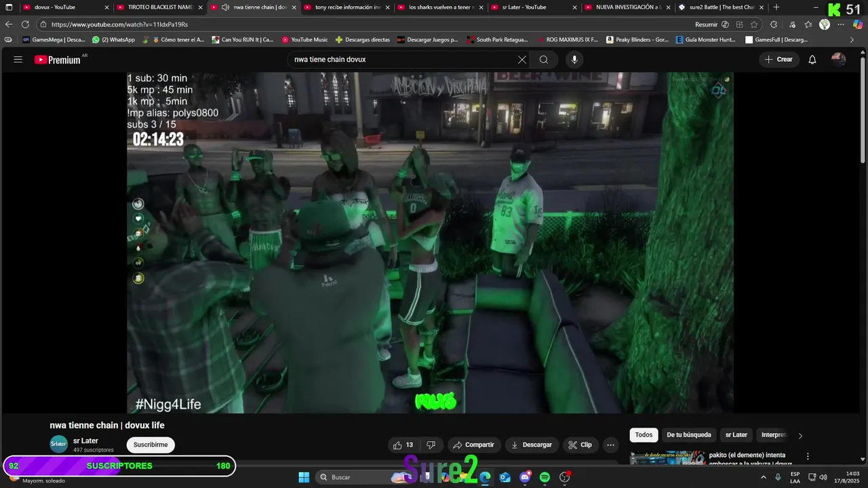Open the pakito (el demente) video thumbnail
Screen dimensions: 868x488
tap(667, 458)
